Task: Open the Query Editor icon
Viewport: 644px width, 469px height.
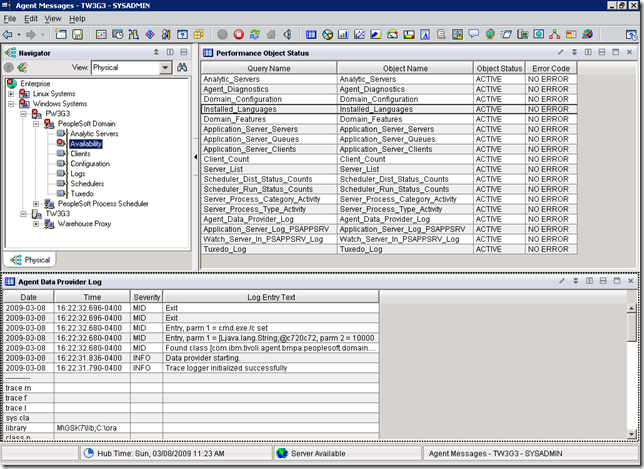Action: click(x=182, y=34)
